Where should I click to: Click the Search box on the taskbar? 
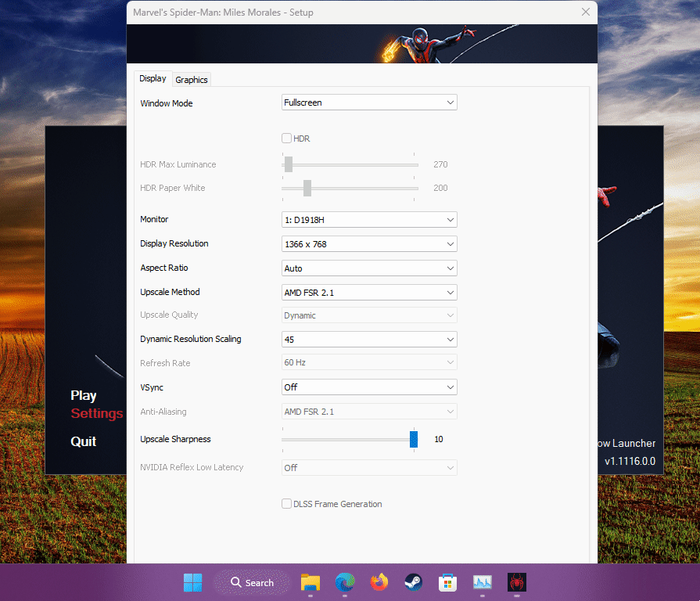pyautogui.click(x=252, y=582)
